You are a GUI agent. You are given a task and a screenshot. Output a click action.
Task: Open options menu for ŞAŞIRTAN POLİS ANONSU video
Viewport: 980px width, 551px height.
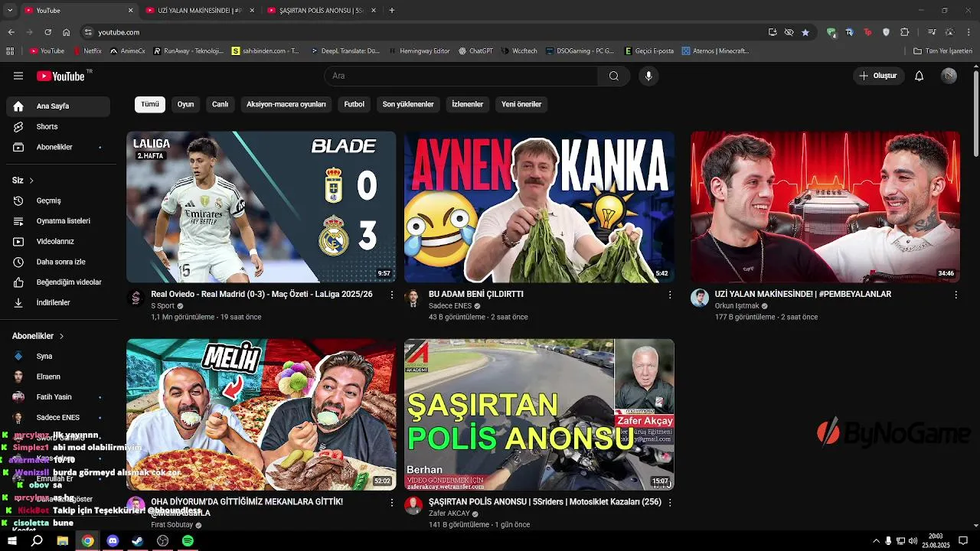tap(670, 503)
